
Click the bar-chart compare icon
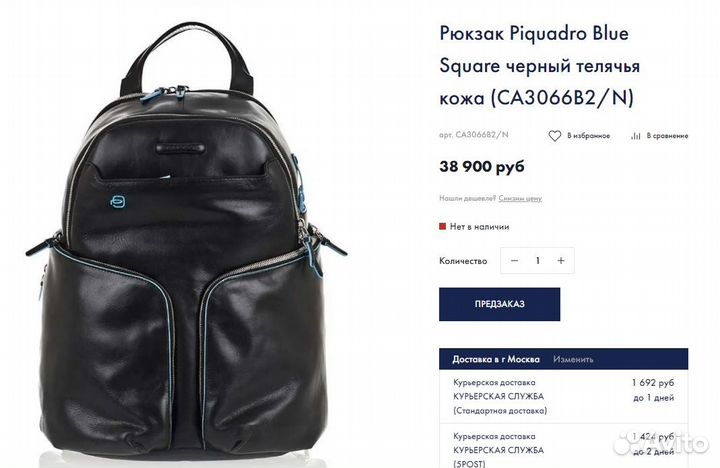[636, 136]
